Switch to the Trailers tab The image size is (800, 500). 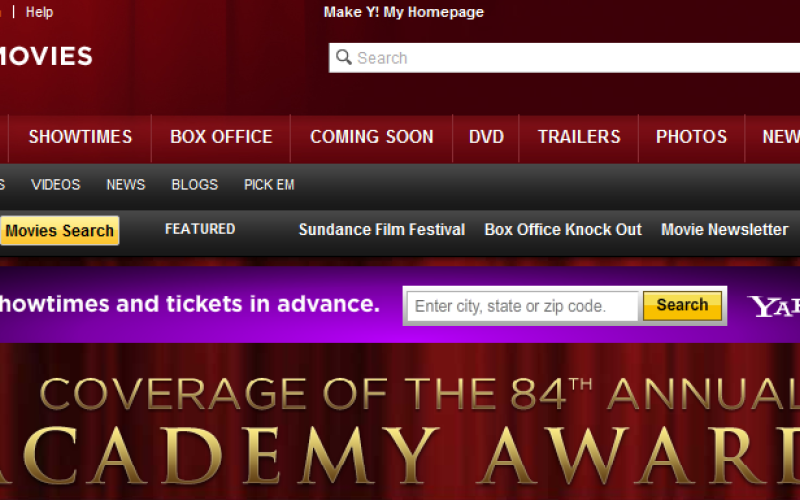click(x=578, y=137)
